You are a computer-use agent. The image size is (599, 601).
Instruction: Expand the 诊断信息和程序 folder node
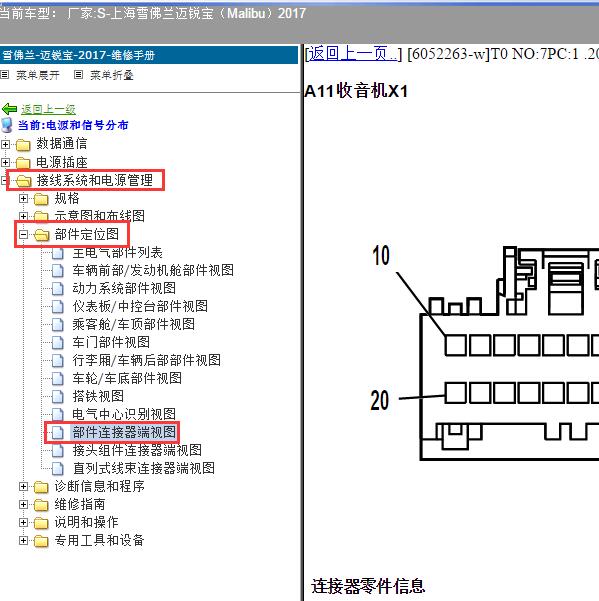(x=23, y=487)
